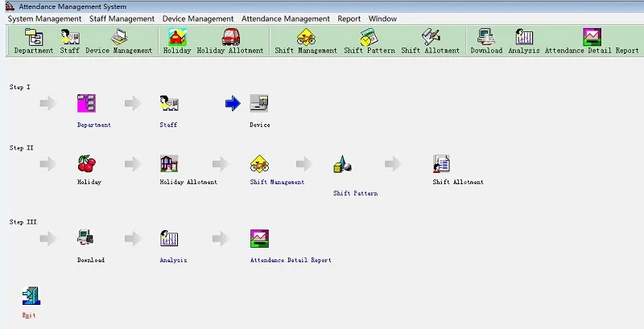Click the Staff icon in Step I
644x329 pixels.
pos(169,104)
